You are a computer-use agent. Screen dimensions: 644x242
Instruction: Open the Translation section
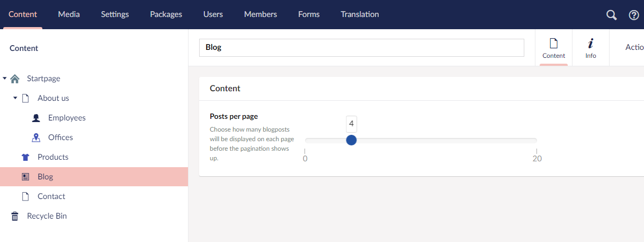pos(360,14)
